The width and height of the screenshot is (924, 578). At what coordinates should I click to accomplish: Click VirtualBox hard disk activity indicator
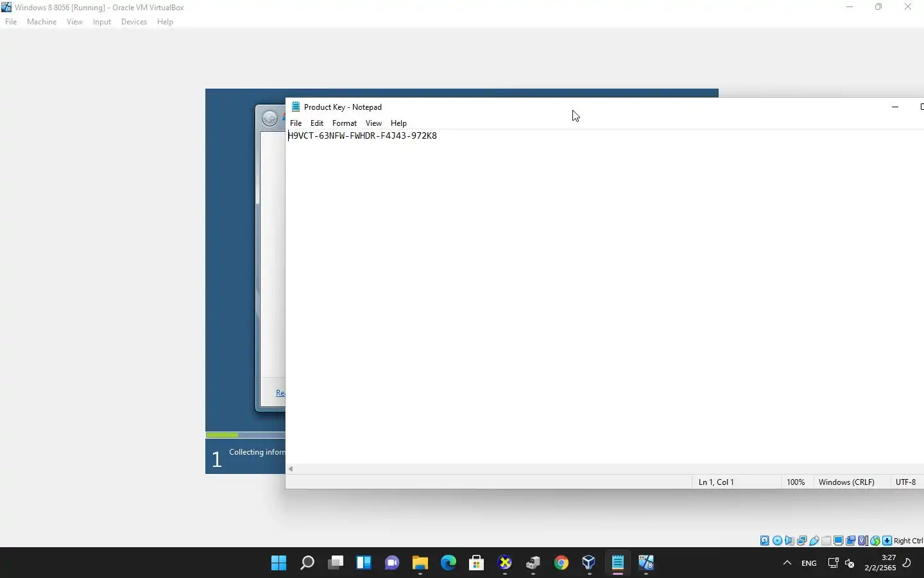[x=765, y=541]
